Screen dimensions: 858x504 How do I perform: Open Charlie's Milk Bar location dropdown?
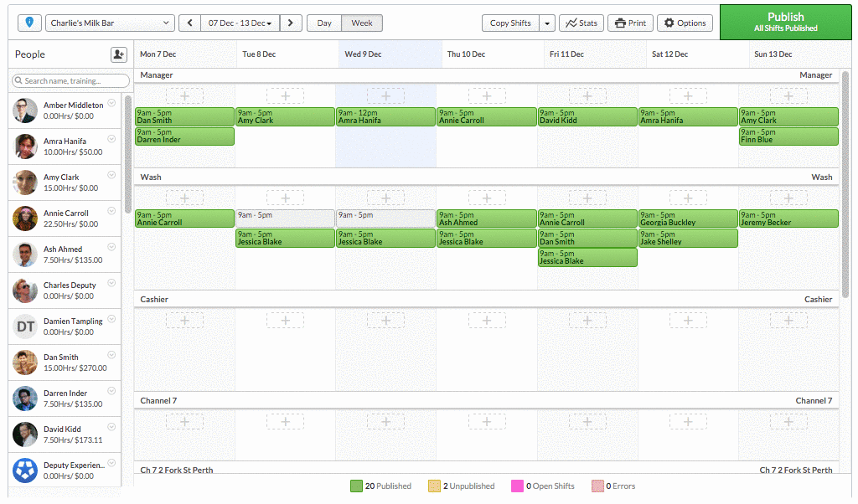coord(110,23)
